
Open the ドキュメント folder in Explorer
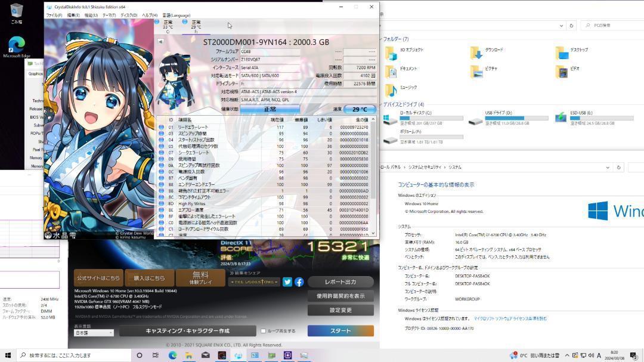pos(401,72)
